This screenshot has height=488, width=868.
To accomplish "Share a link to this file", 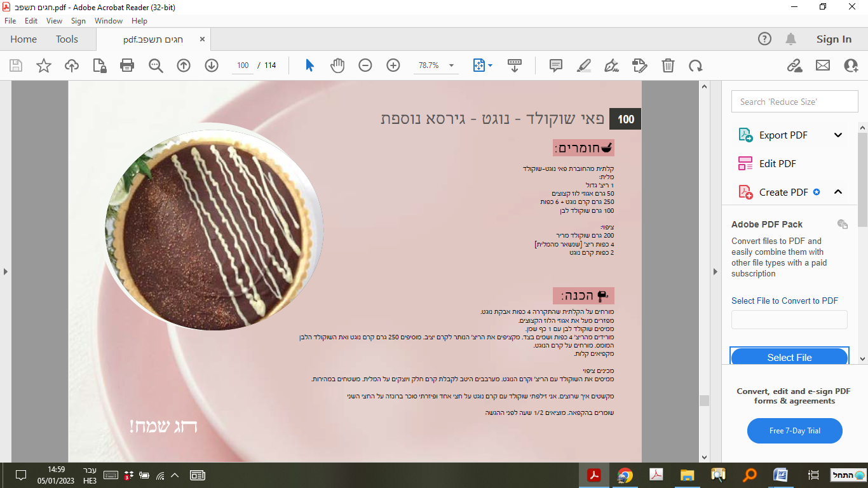I will (794, 65).
